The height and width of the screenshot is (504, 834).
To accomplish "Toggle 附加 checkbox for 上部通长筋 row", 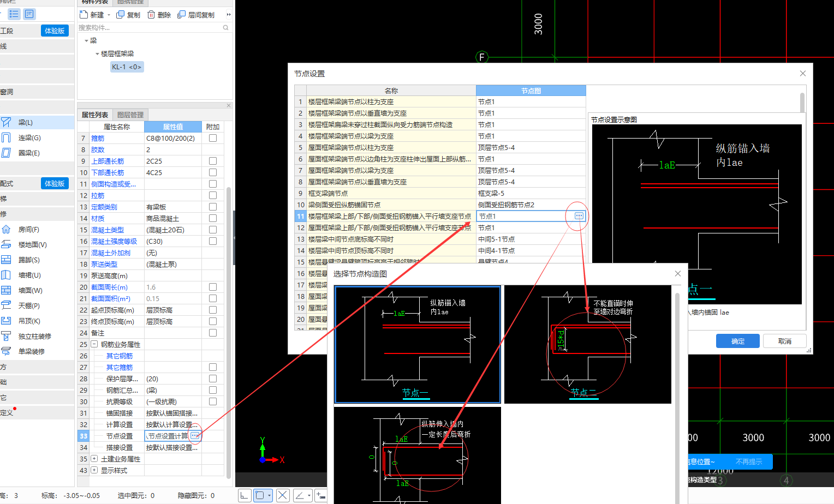I will click(x=213, y=161).
